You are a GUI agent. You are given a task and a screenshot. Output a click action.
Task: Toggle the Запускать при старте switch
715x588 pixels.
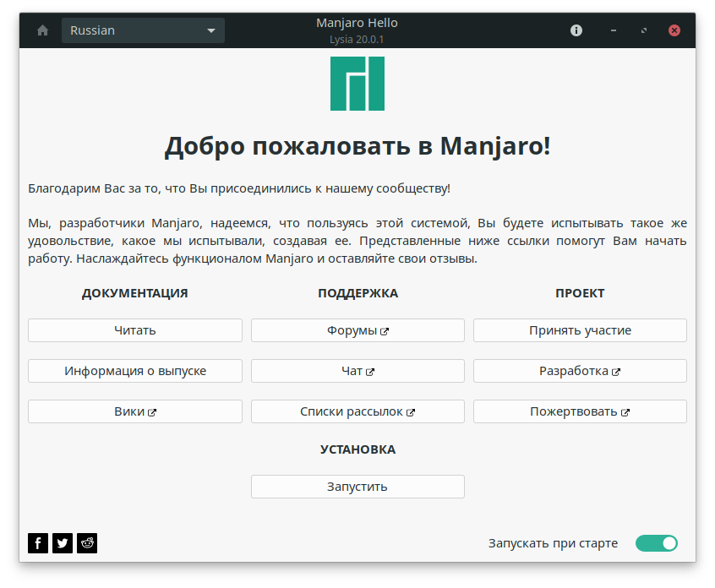pyautogui.click(x=657, y=543)
